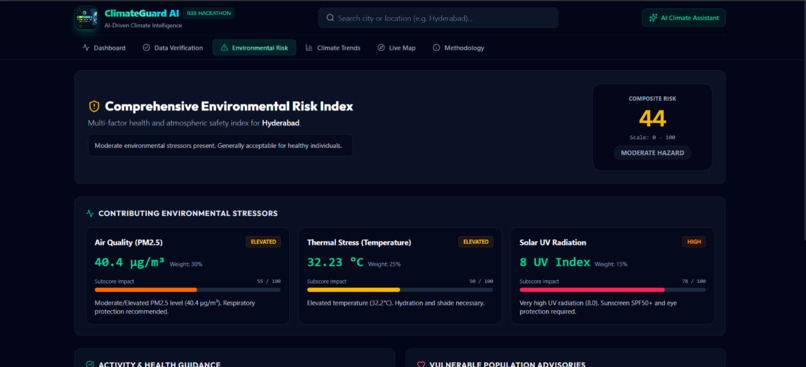The width and height of the screenshot is (806, 367).
Task: Click the Air Quality subscore impact bar
Action: click(x=188, y=290)
